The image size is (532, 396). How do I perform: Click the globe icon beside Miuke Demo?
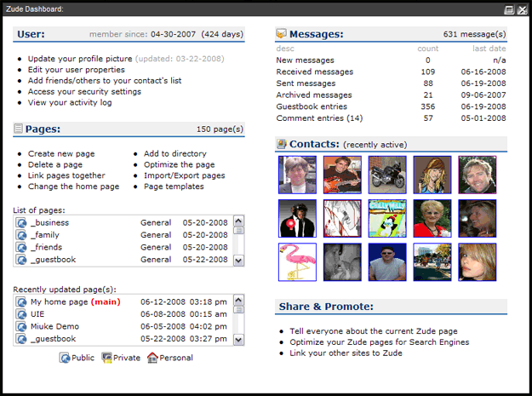[21, 326]
